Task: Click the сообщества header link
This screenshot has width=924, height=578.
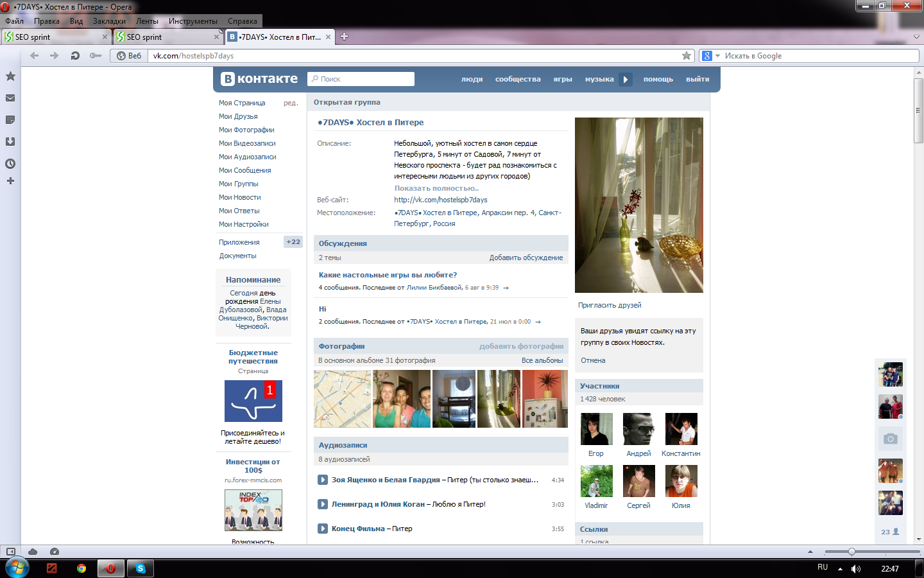Action: point(518,80)
